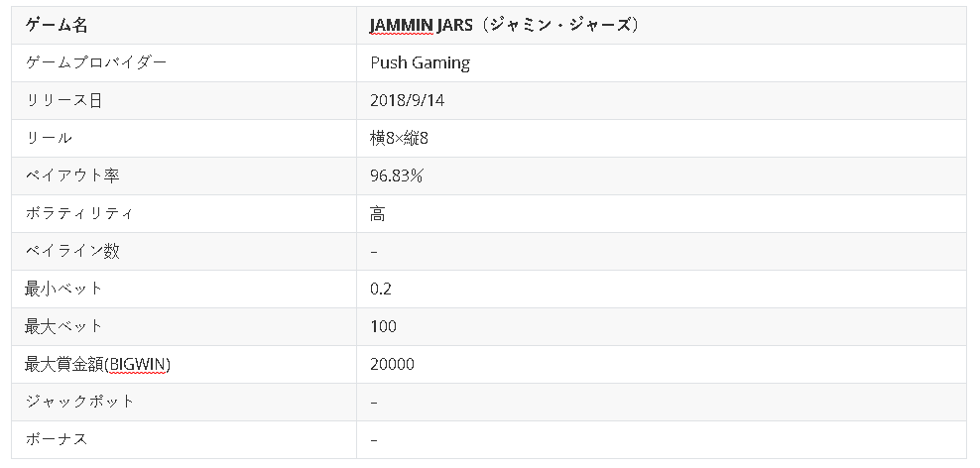Select the ジャックポット label cell
Image resolution: width=980 pixels, height=468 pixels.
tap(184, 402)
